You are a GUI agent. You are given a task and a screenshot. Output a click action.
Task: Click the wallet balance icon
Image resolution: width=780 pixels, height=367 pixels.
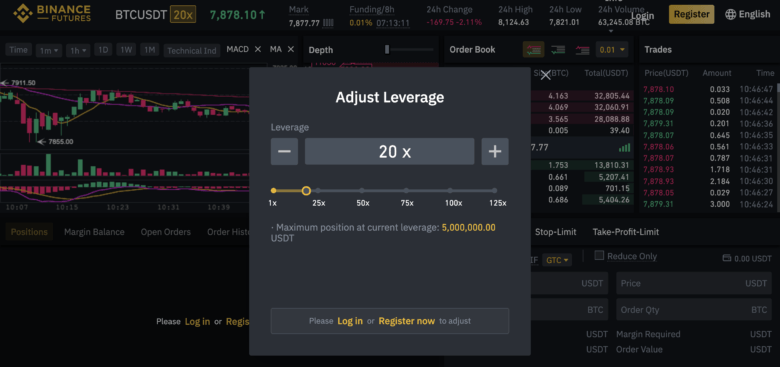pyautogui.click(x=726, y=258)
